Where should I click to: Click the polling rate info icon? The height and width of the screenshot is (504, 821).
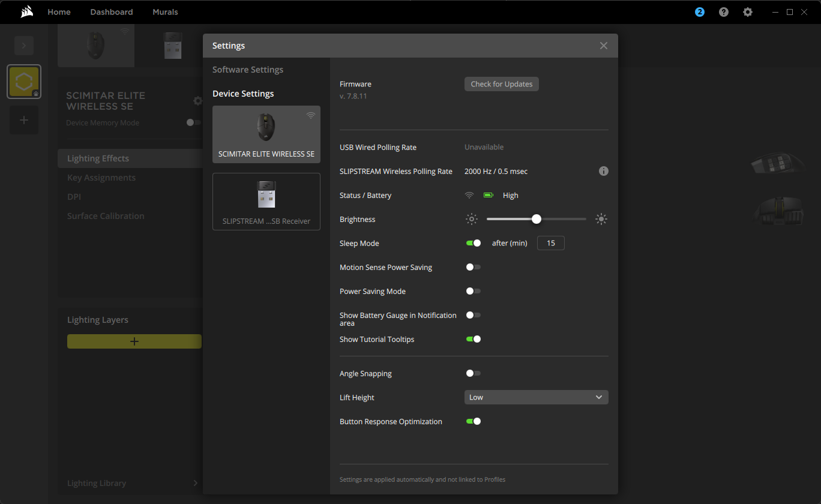coord(604,171)
